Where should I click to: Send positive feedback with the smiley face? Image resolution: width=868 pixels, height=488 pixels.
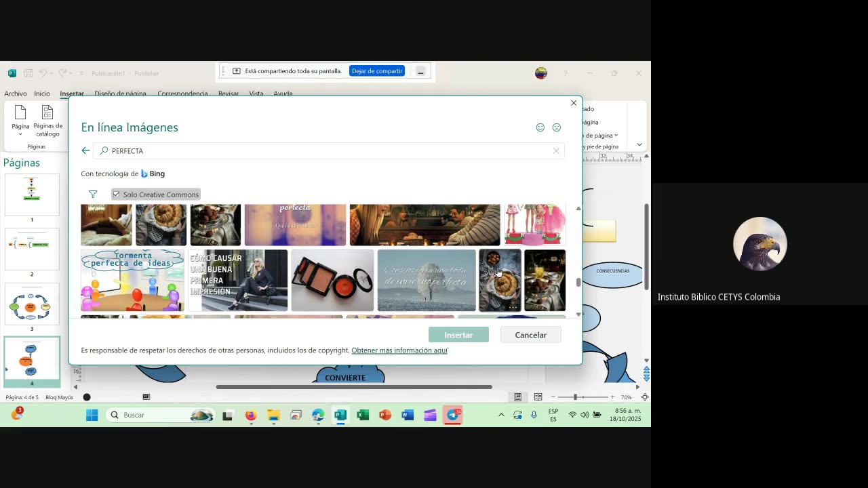coord(540,127)
